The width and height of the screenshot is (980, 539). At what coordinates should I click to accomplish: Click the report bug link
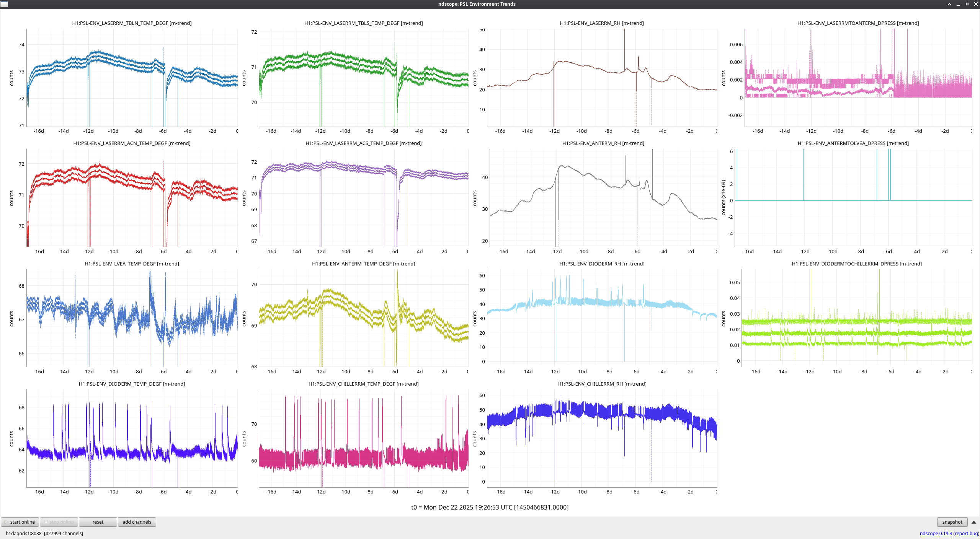pos(966,533)
